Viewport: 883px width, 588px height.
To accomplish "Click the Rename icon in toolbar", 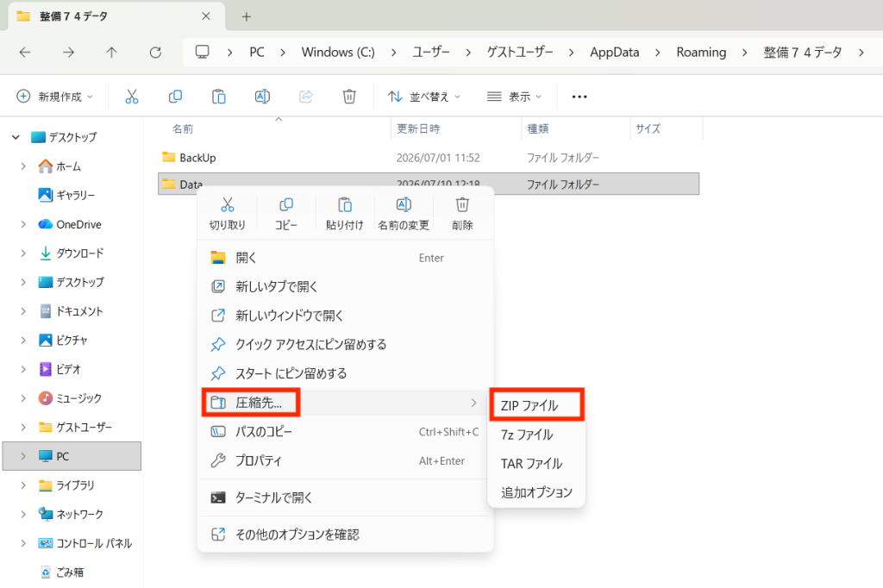I will click(x=262, y=97).
